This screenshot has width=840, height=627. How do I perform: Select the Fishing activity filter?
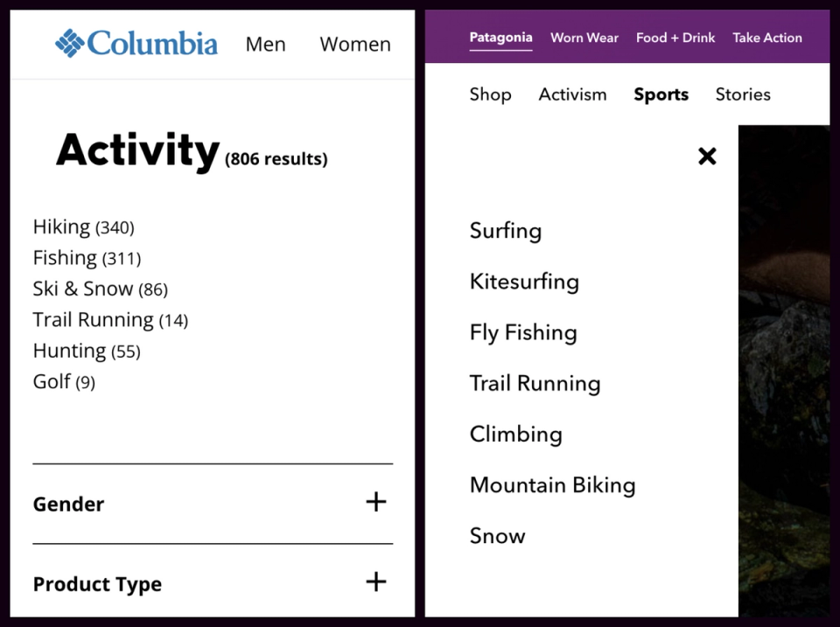[65, 258]
